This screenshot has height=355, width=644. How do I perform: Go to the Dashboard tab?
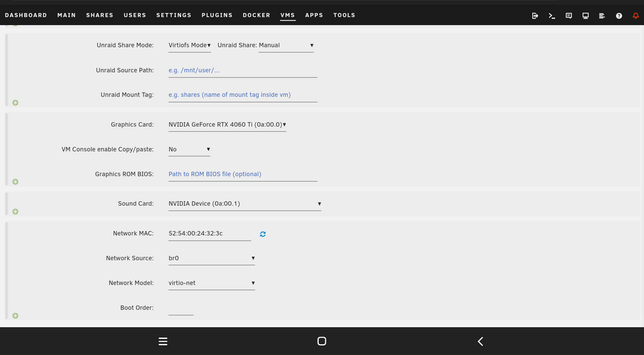click(26, 15)
